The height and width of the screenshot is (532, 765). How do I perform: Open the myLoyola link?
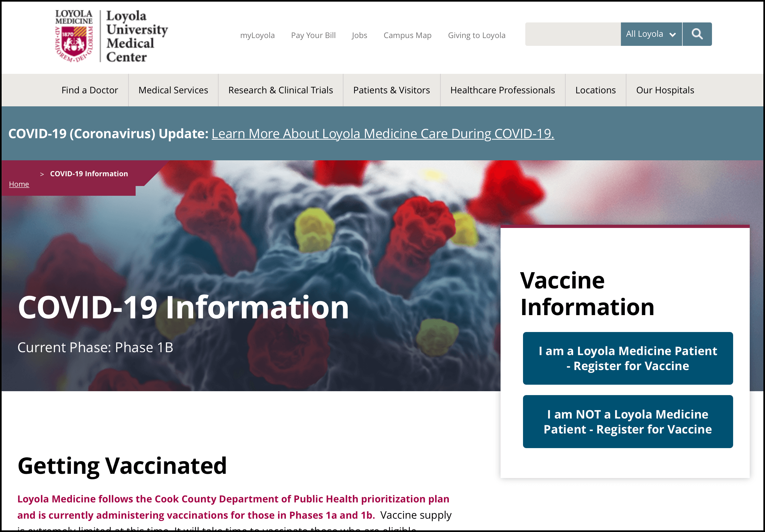(257, 35)
